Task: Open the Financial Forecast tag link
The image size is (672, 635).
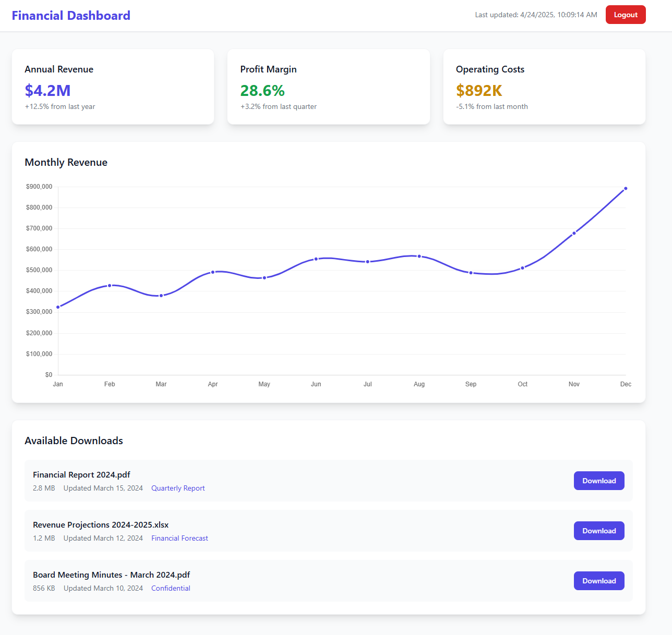Action: [179, 538]
